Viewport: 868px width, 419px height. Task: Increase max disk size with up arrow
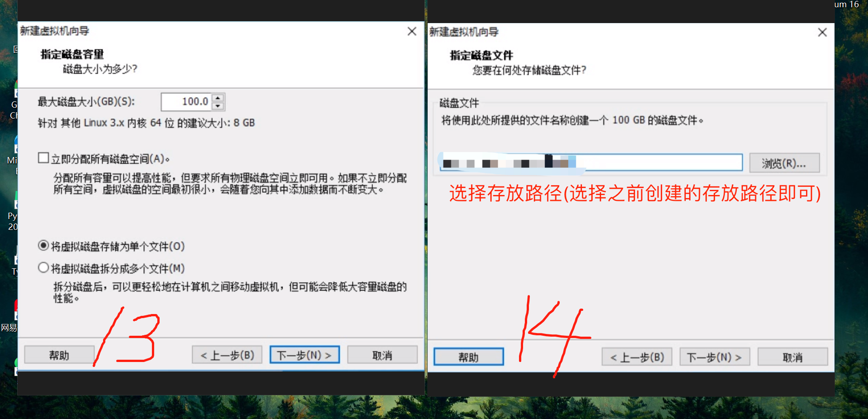(218, 98)
